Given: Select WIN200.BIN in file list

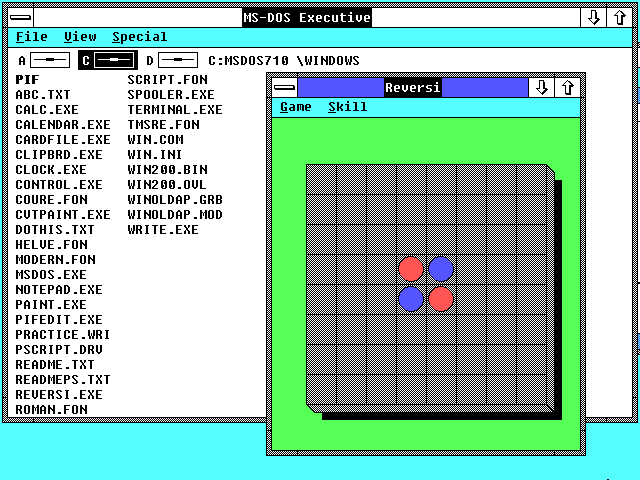Looking at the screenshot, I should pos(167,170).
